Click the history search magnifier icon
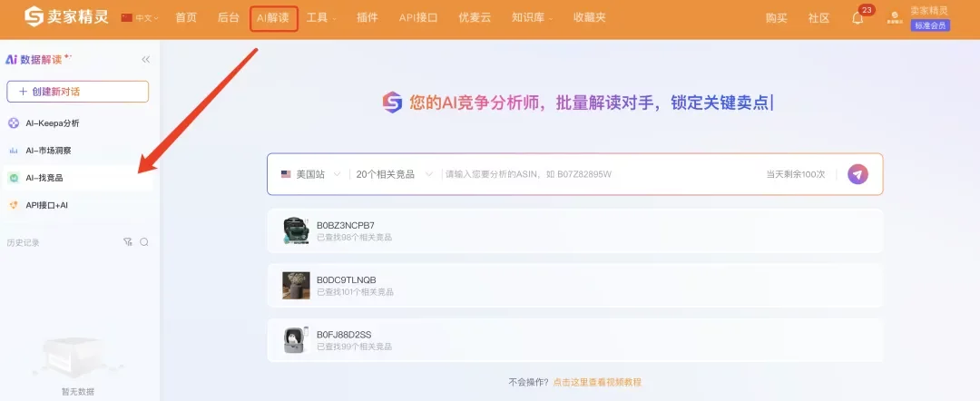The image size is (980, 401). (x=144, y=242)
